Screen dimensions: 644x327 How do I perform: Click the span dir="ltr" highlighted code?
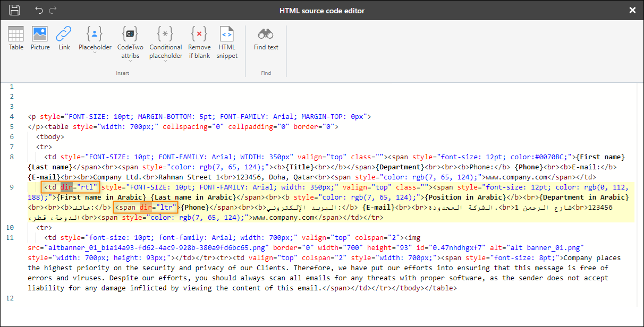[146, 207]
